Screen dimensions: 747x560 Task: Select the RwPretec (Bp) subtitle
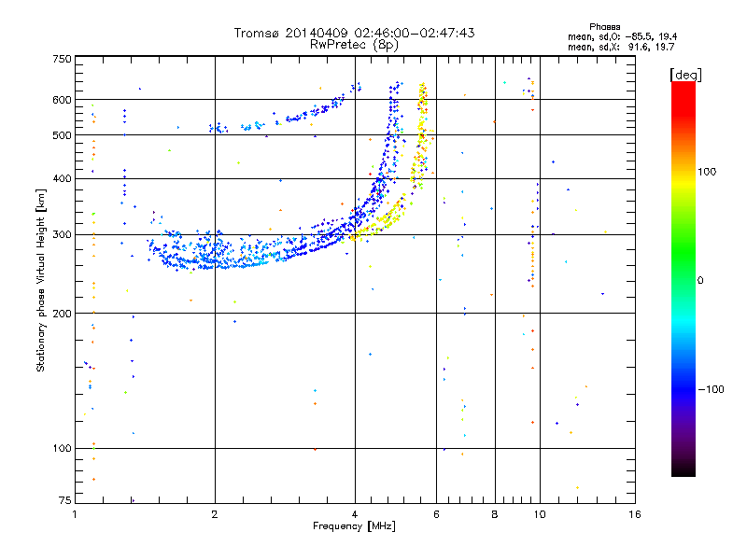[354, 44]
